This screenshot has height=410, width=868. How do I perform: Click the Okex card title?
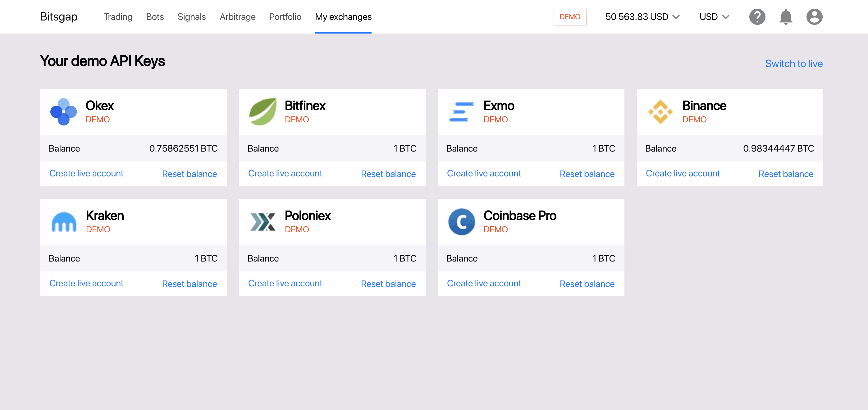tap(100, 106)
